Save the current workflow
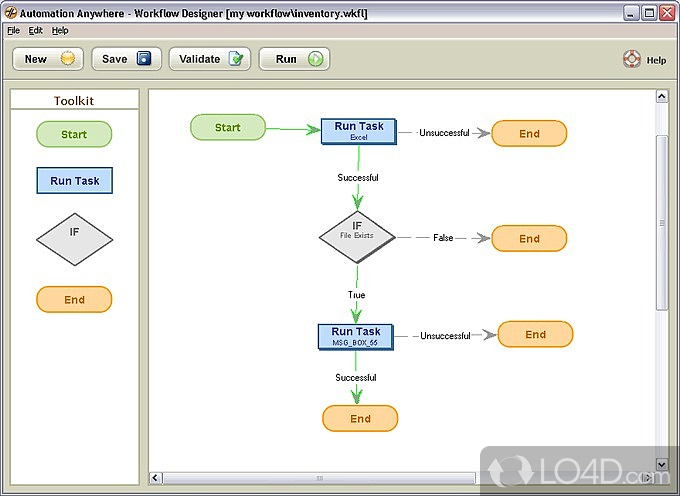 tap(126, 59)
